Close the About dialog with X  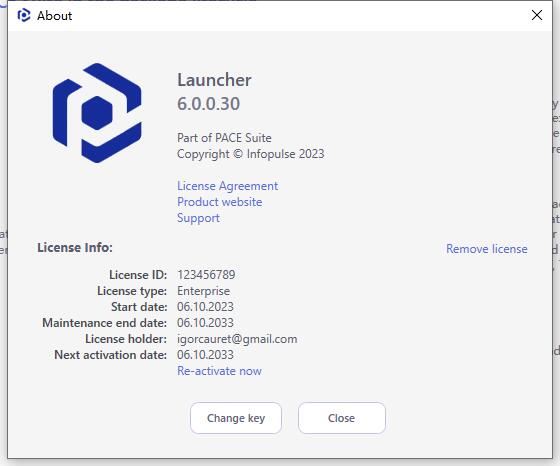(x=537, y=15)
